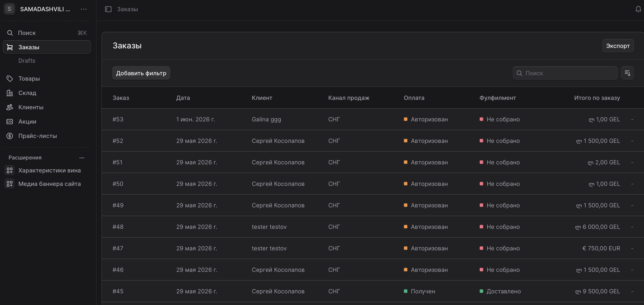Click Добавить фильтр button
This screenshot has width=644, height=305.
pyautogui.click(x=141, y=73)
